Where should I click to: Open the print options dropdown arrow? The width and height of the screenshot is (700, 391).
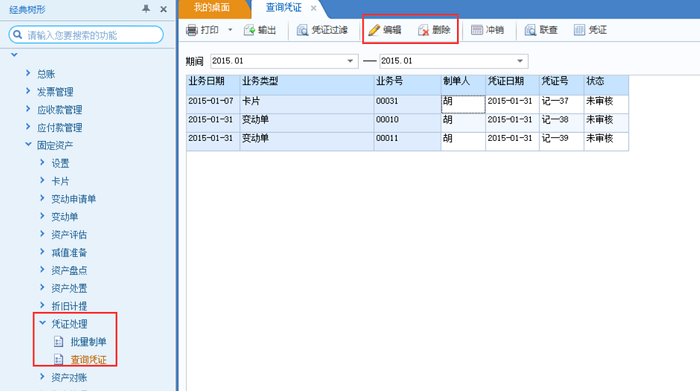click(230, 30)
